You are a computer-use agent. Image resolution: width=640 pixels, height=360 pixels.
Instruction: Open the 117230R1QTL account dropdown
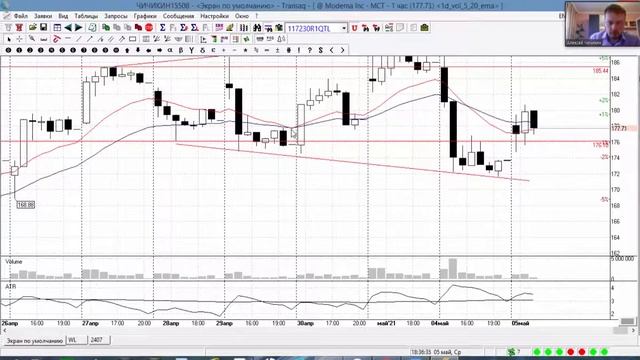[x=344, y=28]
